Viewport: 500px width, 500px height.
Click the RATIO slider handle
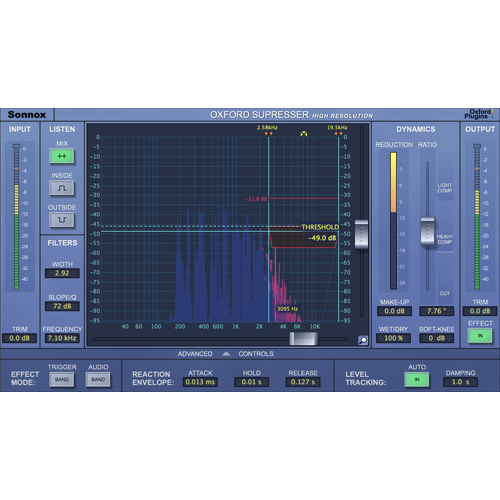[428, 231]
